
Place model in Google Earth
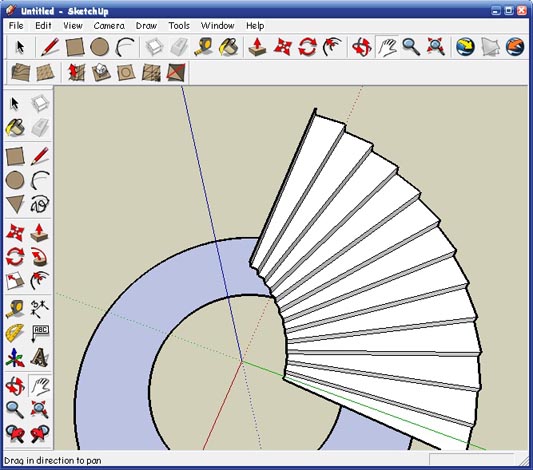click(x=515, y=47)
